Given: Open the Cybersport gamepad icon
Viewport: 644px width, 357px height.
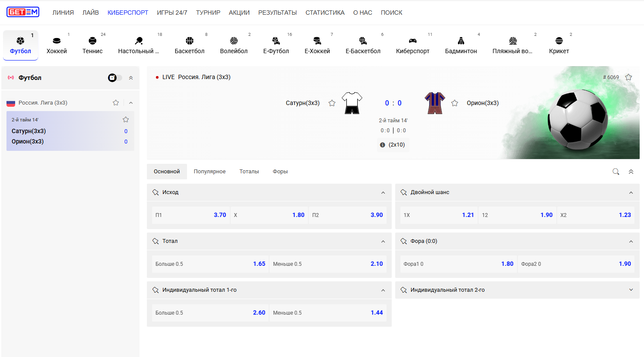Looking at the screenshot, I should tap(413, 41).
